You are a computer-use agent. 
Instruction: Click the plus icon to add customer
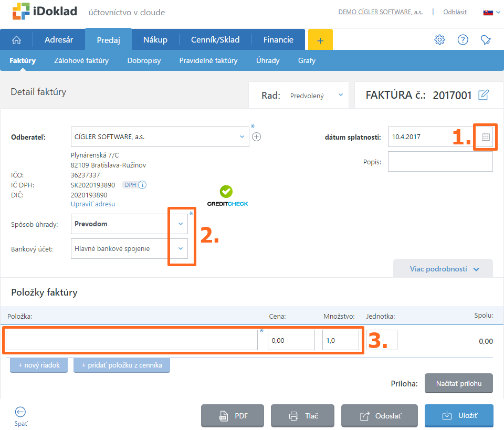click(256, 137)
